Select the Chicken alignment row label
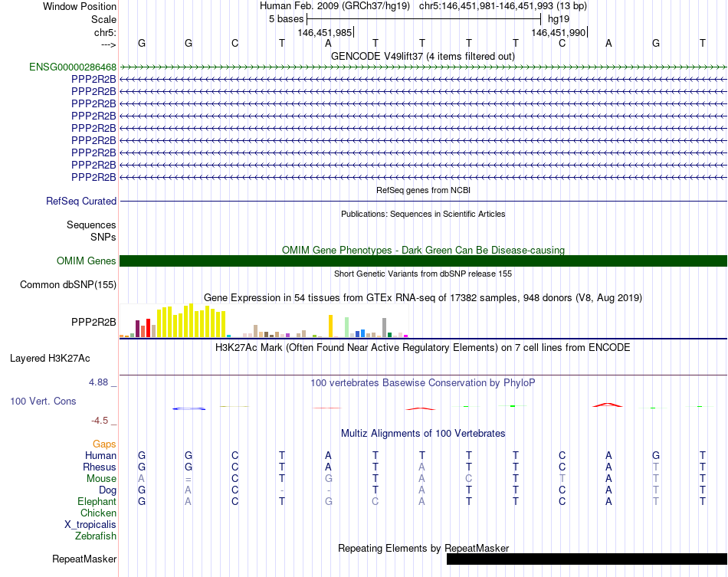Image resolution: width=728 pixels, height=577 pixels. [x=98, y=513]
